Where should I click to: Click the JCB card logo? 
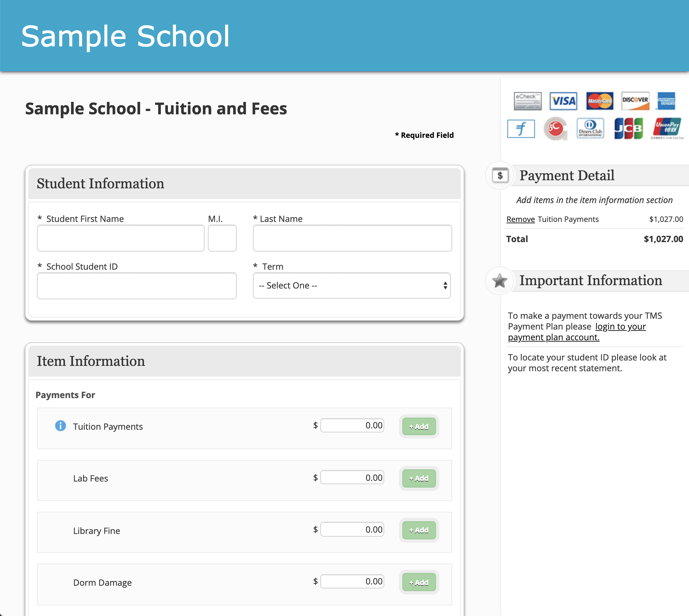(x=628, y=129)
